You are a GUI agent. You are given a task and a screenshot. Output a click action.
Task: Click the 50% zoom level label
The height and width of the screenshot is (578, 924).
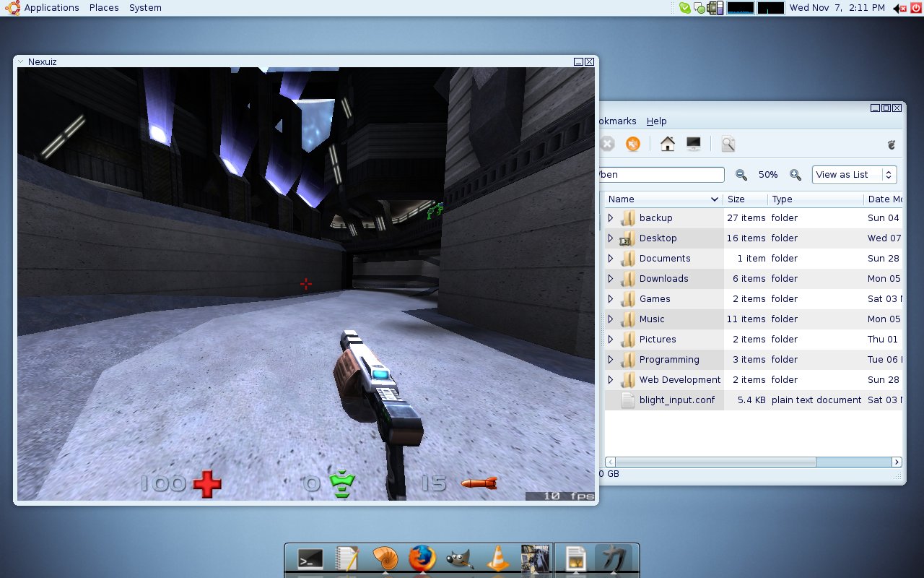click(768, 175)
